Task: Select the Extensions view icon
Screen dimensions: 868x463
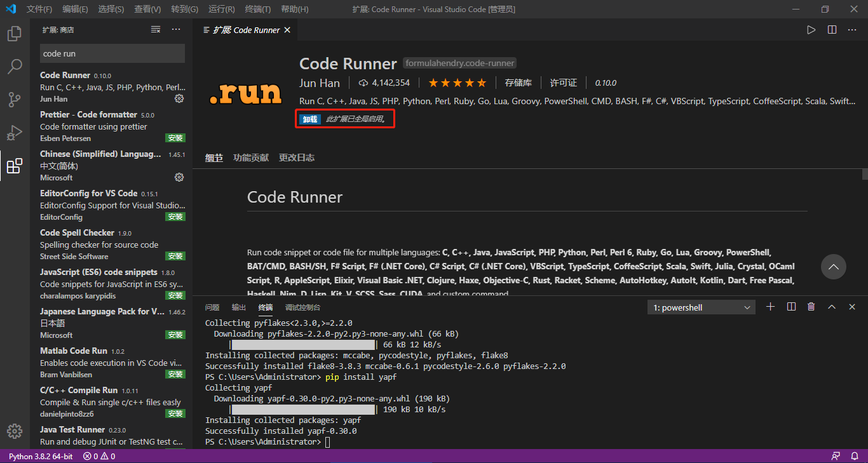Action: (14, 166)
